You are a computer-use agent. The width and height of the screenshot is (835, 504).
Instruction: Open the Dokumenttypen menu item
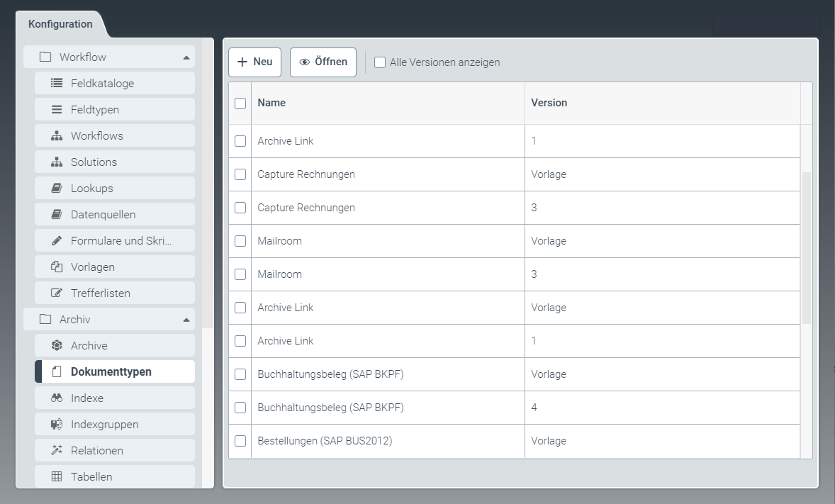111,371
